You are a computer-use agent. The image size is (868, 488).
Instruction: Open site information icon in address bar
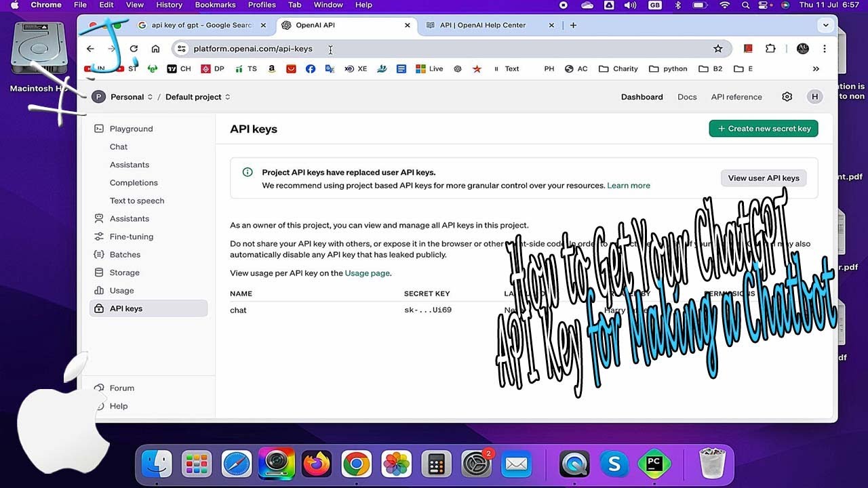(x=181, y=49)
